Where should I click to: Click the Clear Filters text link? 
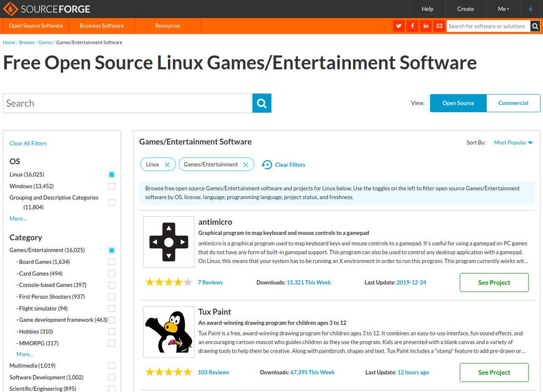point(290,165)
